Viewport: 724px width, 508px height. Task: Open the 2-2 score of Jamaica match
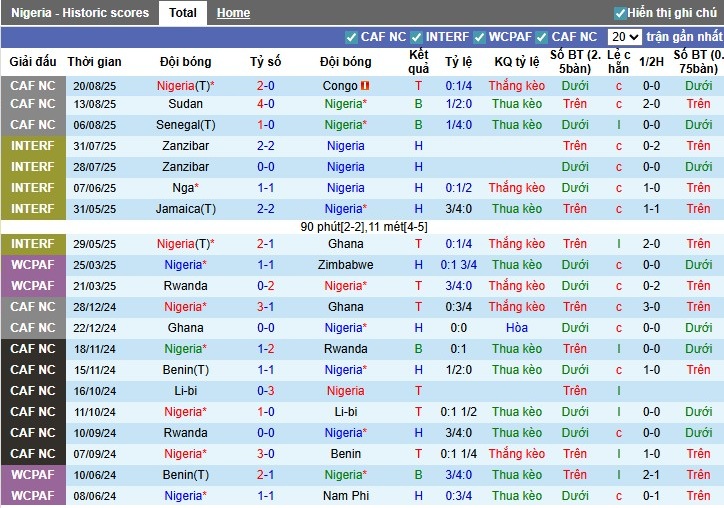pos(265,209)
